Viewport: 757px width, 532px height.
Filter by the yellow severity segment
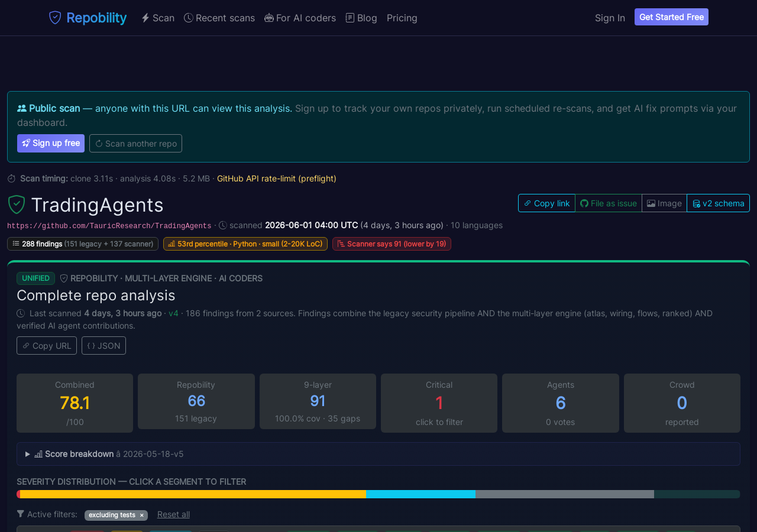(x=193, y=494)
